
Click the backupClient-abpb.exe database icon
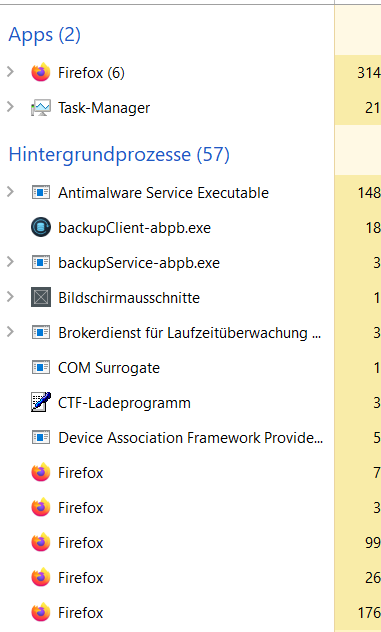tap(41, 227)
